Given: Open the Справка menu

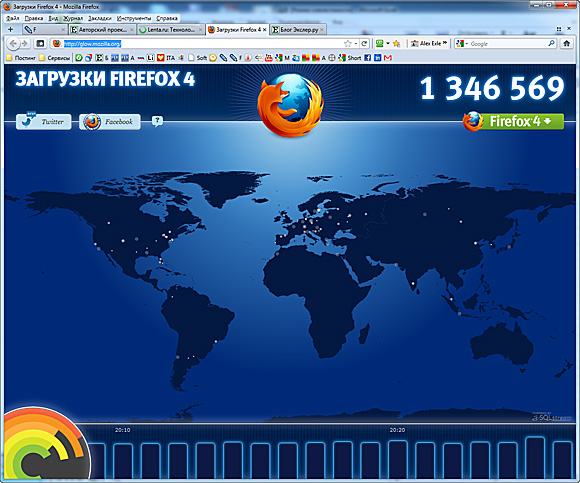Looking at the screenshot, I should pyautogui.click(x=167, y=18).
